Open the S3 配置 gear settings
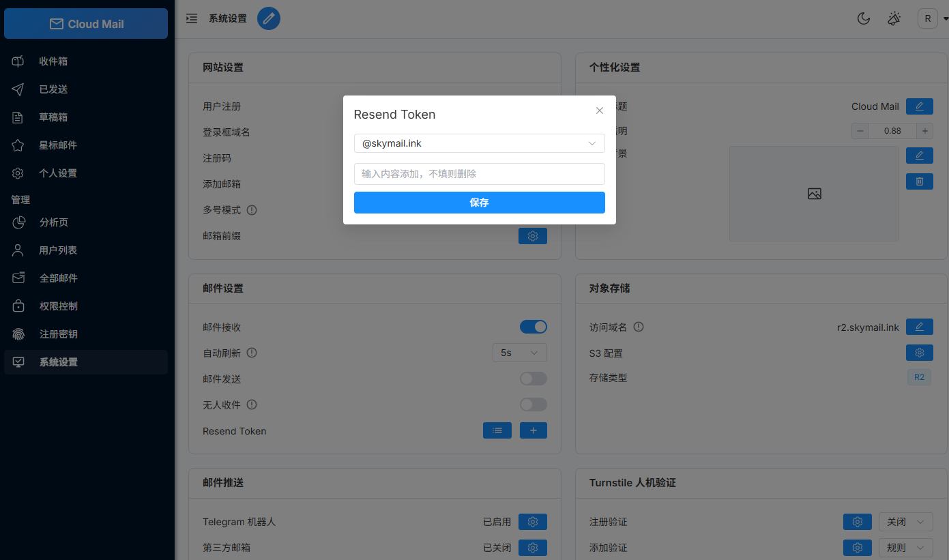Image resolution: width=949 pixels, height=560 pixels. click(919, 353)
